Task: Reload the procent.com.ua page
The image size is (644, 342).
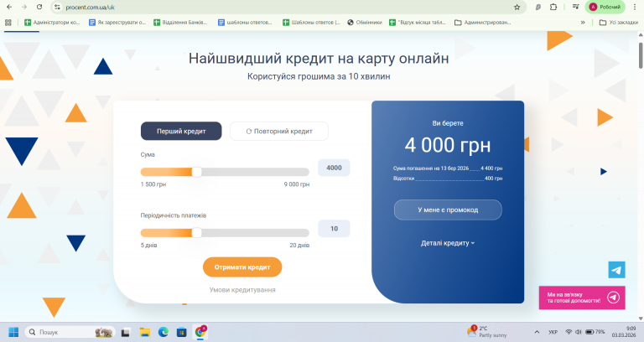Action: pos(39,7)
